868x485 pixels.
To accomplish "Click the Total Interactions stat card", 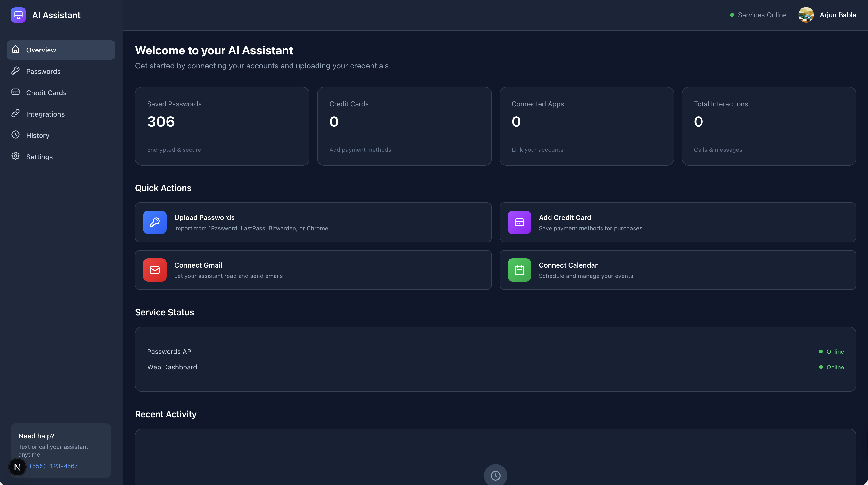I will (768, 126).
